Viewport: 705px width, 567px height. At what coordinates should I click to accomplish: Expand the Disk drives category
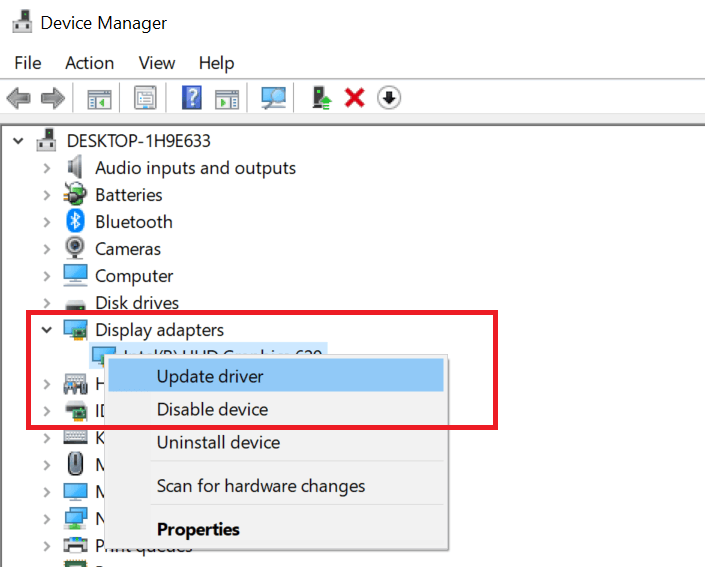pos(47,303)
